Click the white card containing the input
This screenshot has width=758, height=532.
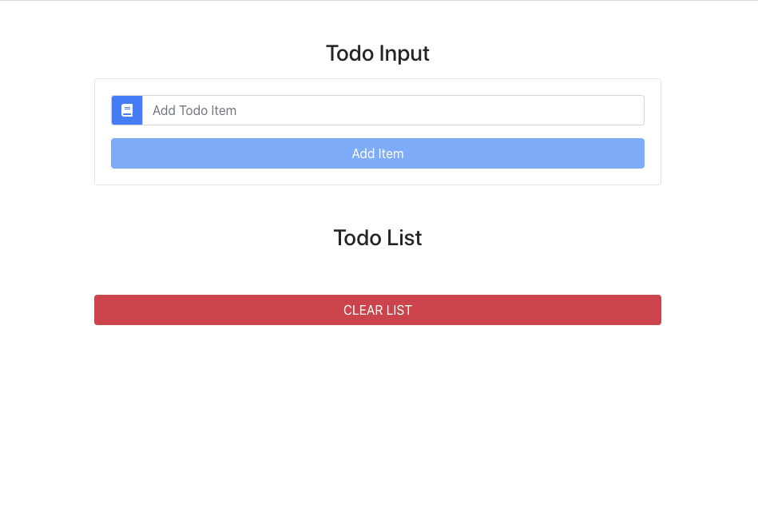tap(377, 176)
